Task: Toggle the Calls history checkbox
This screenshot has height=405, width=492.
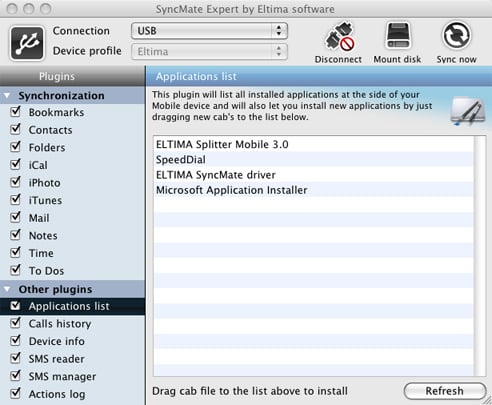Action: [x=16, y=323]
